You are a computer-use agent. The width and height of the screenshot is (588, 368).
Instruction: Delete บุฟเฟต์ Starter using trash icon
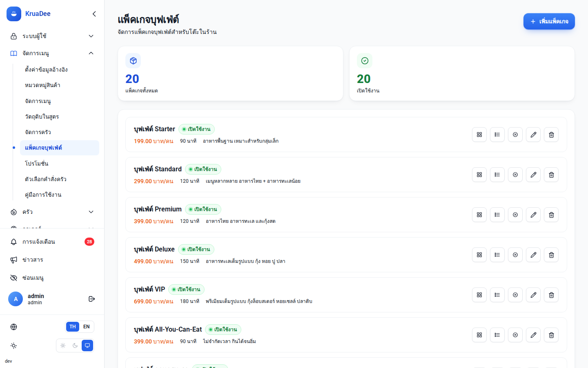point(551,135)
